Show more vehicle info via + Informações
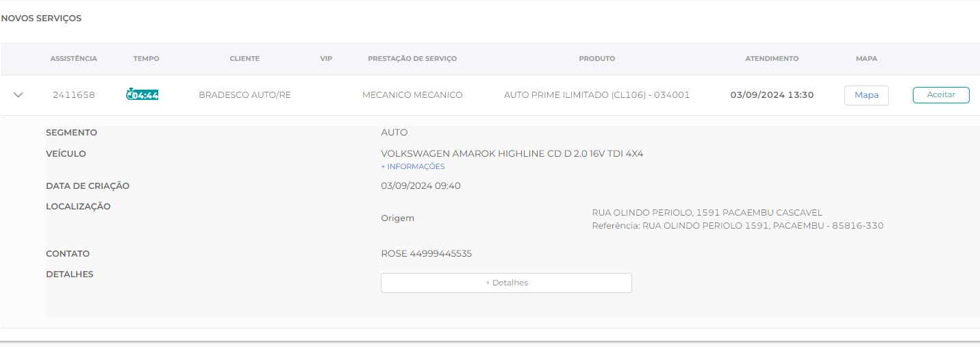Image resolution: width=980 pixels, height=347 pixels. [x=413, y=166]
